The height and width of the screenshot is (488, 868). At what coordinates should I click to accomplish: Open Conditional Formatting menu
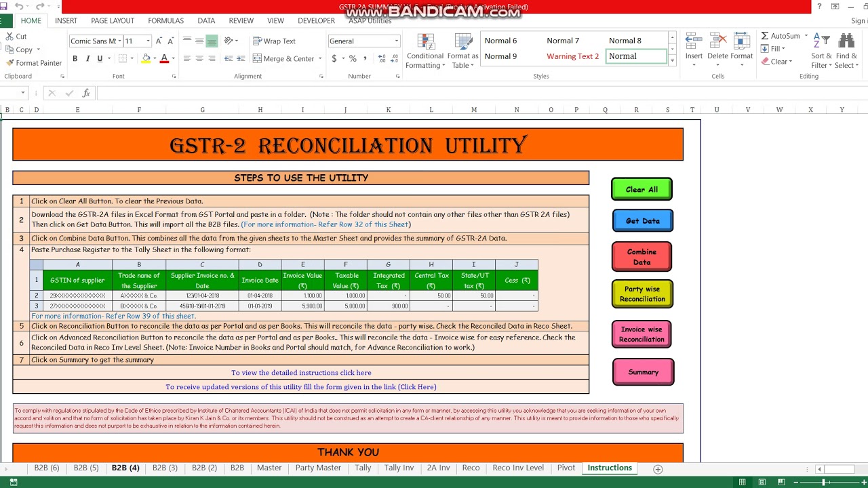(x=426, y=52)
